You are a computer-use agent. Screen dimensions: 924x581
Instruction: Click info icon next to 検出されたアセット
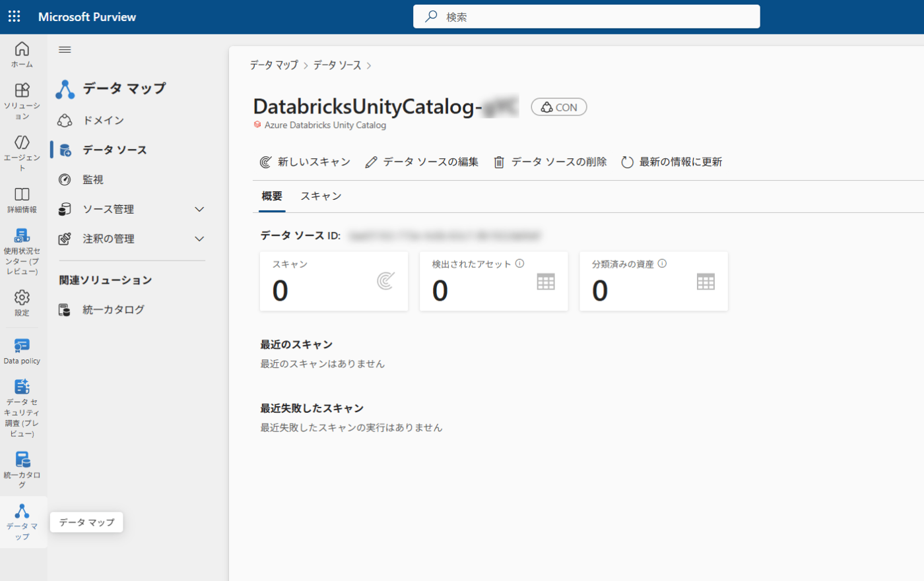tap(519, 263)
